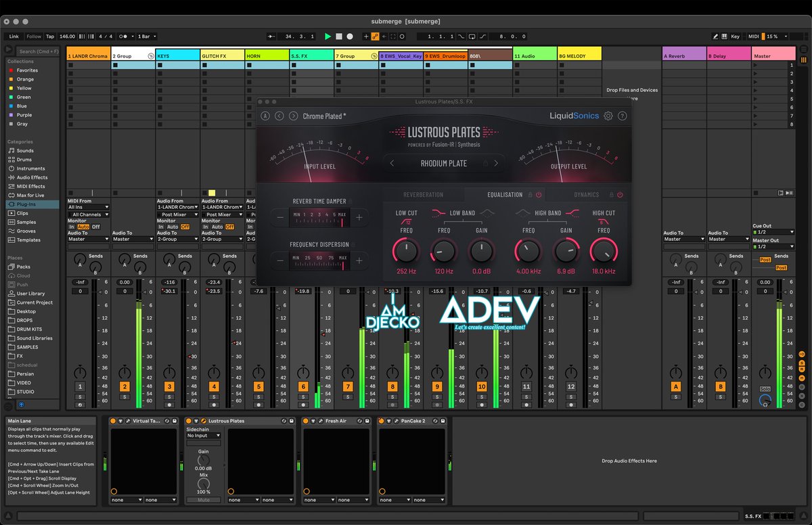
Task: Select Sounds in the browser categories
Action: coord(25,151)
